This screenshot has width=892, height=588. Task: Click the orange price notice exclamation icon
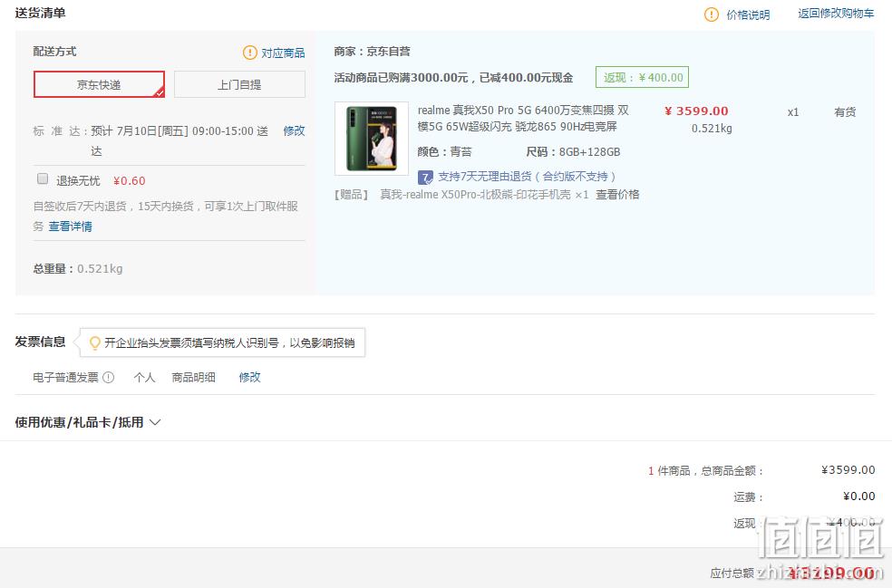(x=711, y=14)
